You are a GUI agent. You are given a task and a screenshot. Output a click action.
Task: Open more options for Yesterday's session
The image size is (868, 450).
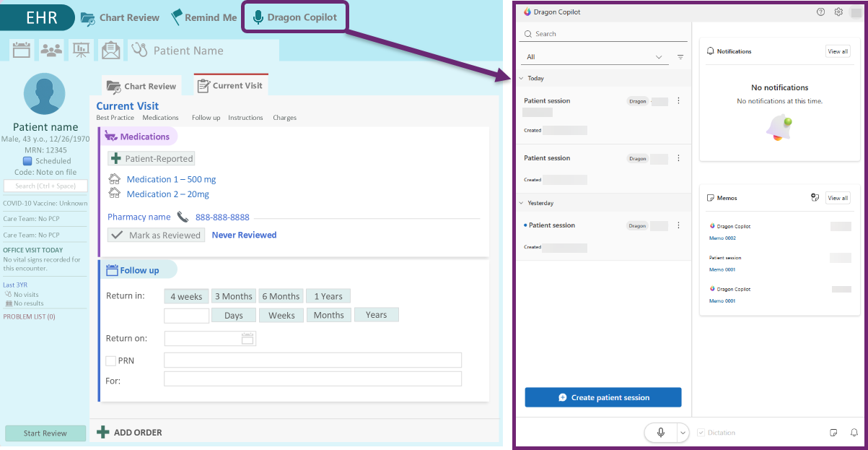pyautogui.click(x=678, y=225)
